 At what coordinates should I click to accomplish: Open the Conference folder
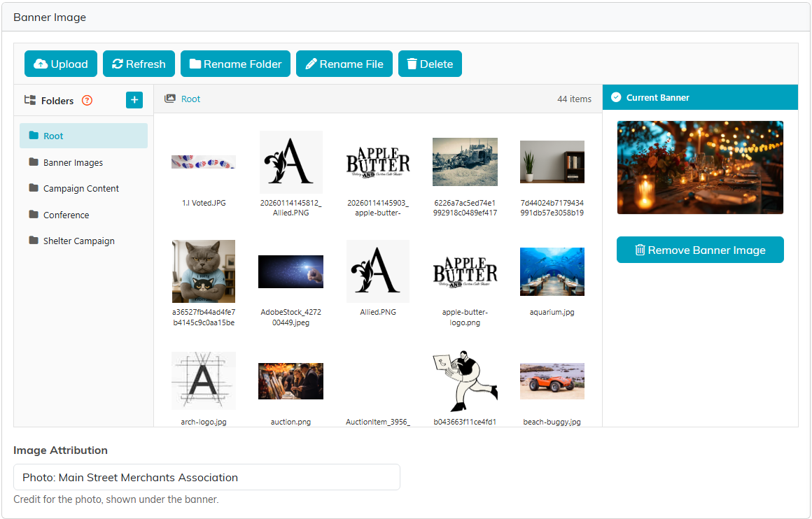click(x=83, y=215)
